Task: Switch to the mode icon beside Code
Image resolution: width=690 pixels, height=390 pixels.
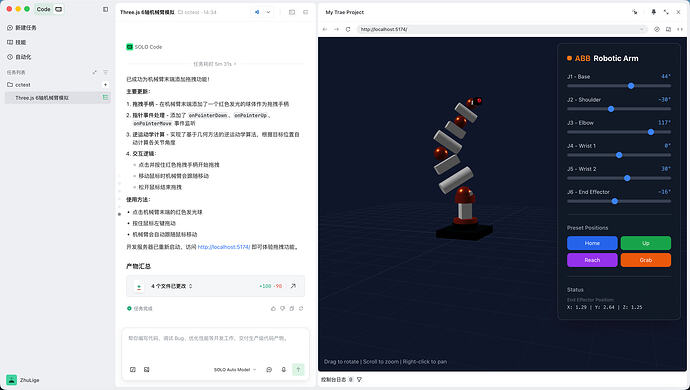Action: point(59,9)
